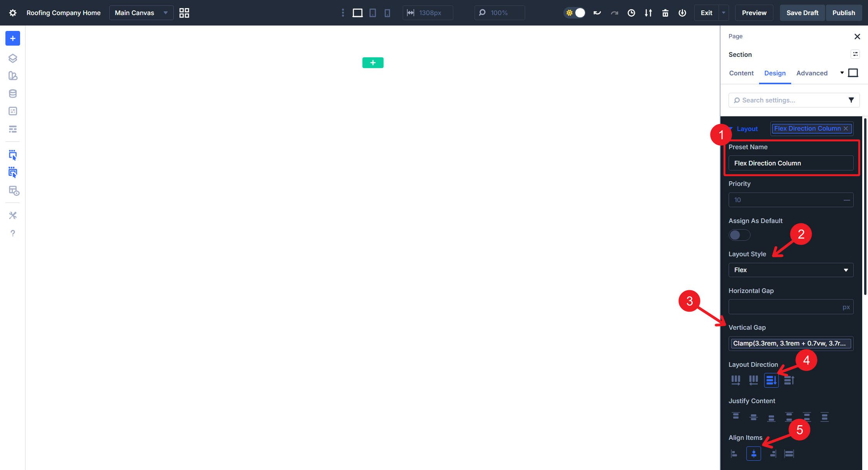
Task: Select the horizontal layout direction option
Action: 736,380
